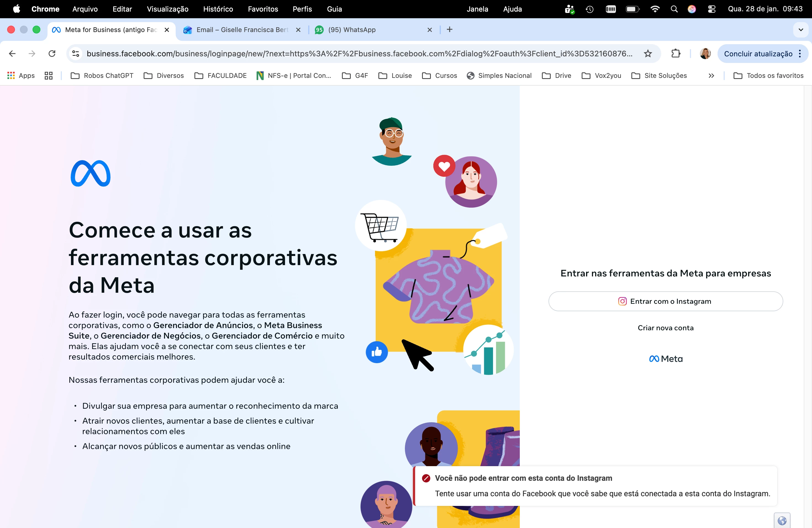The height and width of the screenshot is (528, 812).
Task: Go back to previous page
Action: [x=12, y=54]
